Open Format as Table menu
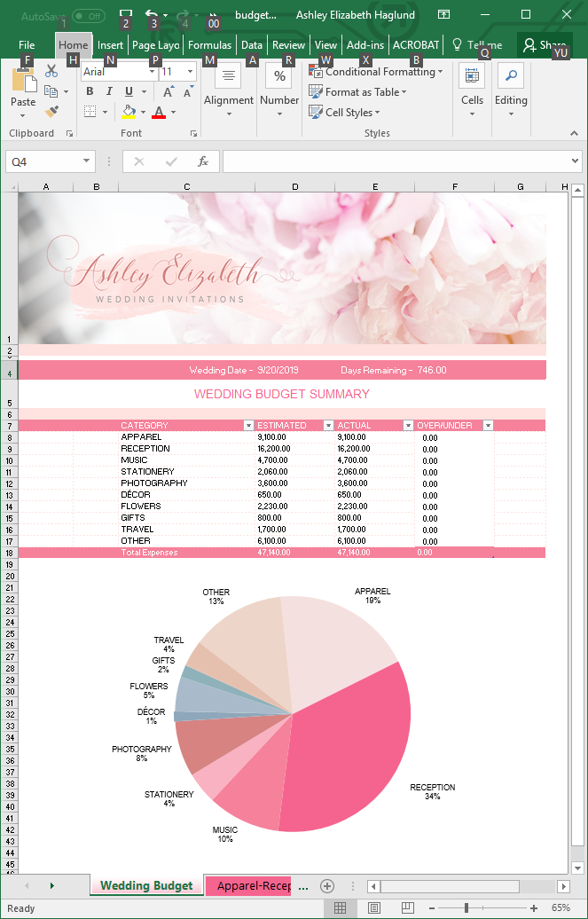 [x=357, y=92]
